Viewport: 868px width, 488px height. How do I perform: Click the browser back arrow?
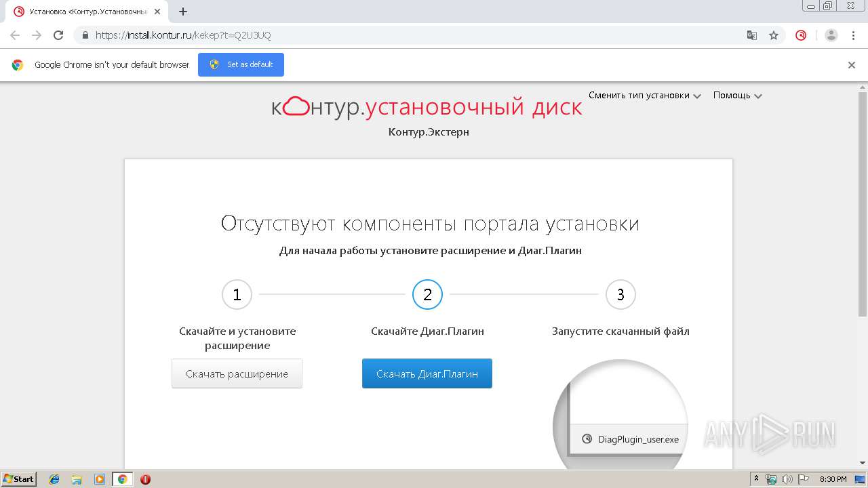[15, 35]
